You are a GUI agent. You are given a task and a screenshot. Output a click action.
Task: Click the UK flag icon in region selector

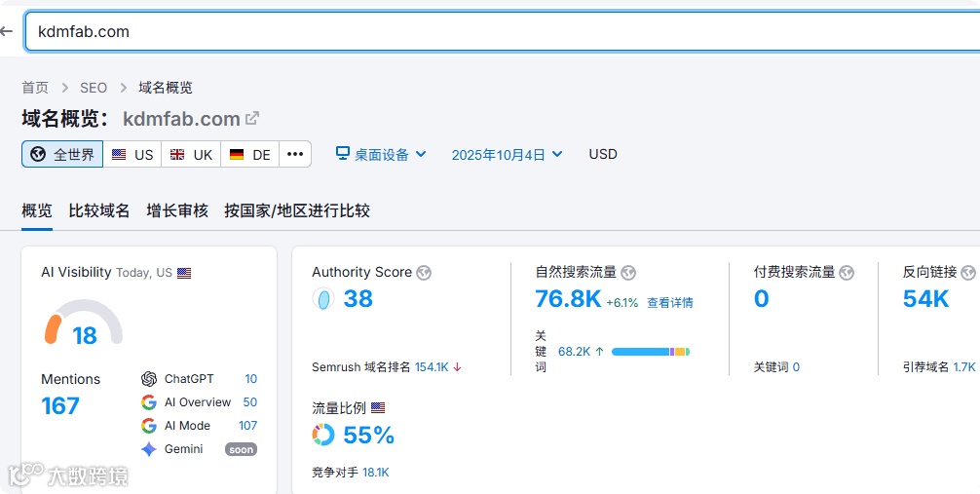point(177,155)
